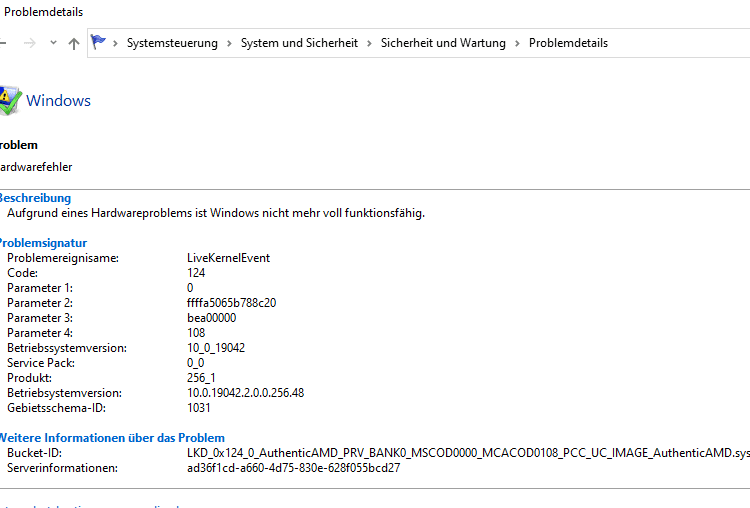Click the Parameter 2 value ffffa5065b788c20
Screen dimensions: 750x508
pos(232,303)
